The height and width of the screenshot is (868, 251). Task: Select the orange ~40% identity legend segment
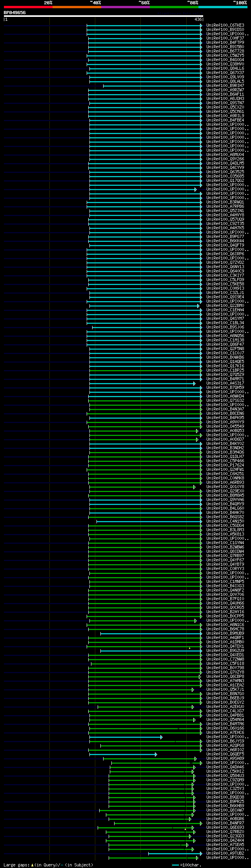coord(77,7)
